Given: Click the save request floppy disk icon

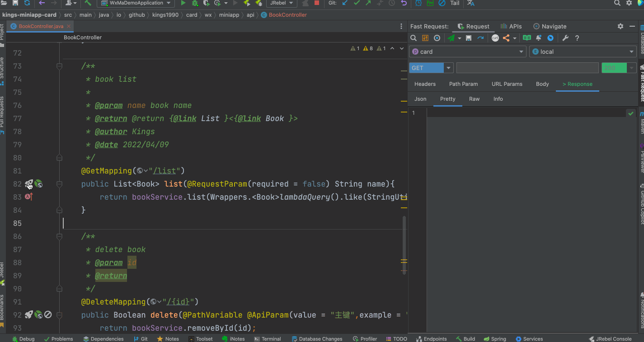Looking at the screenshot, I should [x=469, y=38].
